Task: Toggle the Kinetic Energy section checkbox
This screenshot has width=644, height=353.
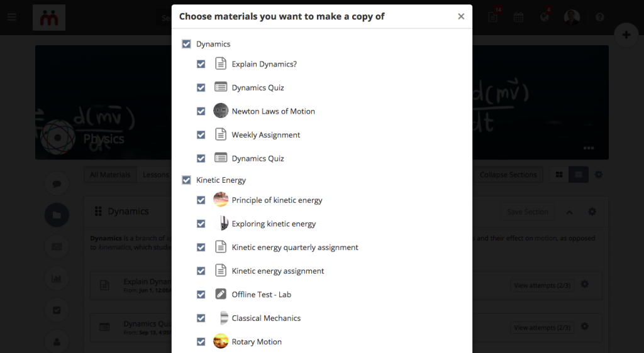Action: [x=186, y=180]
